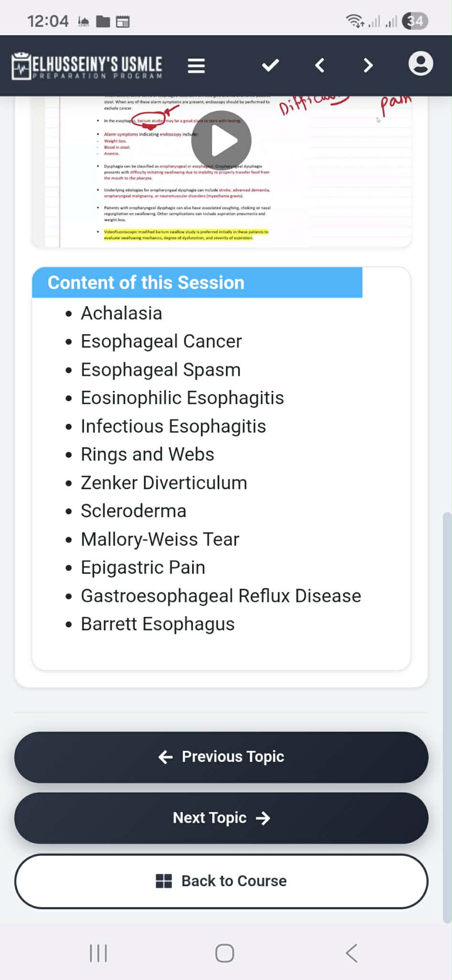The width and height of the screenshot is (452, 980).
Task: Tap the Android home button
Action: coord(225,953)
